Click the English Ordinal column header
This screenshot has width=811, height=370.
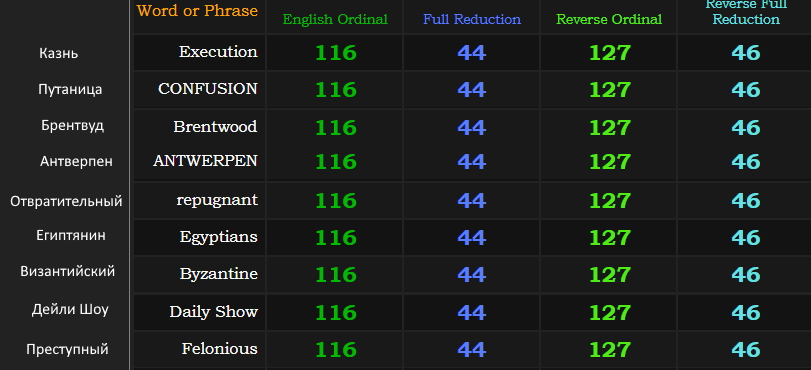pos(335,20)
